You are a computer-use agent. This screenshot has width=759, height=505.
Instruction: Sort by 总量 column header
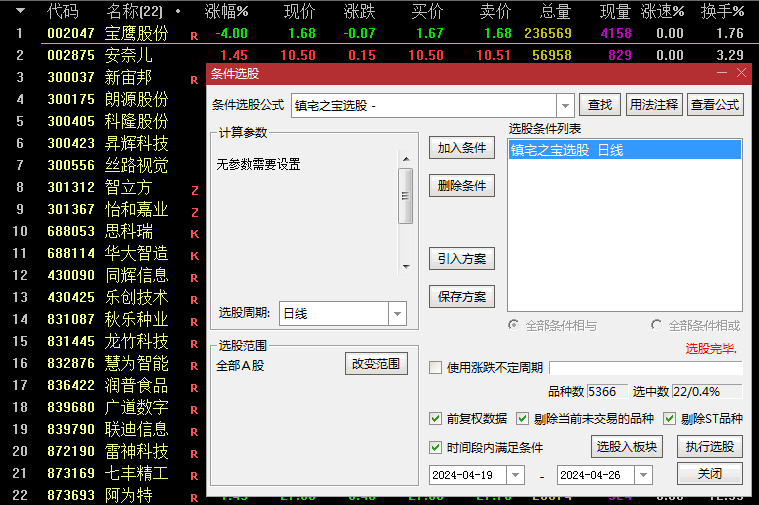click(x=555, y=11)
